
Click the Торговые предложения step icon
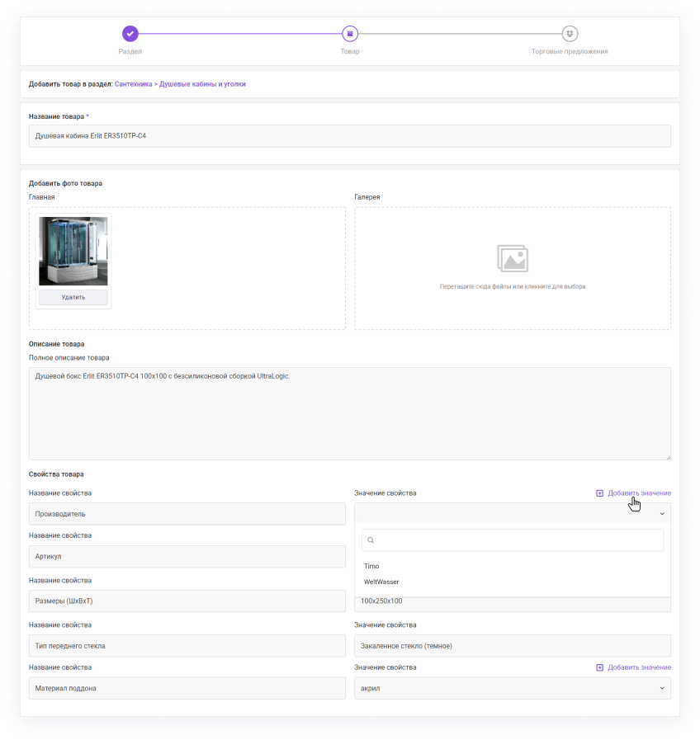pyautogui.click(x=570, y=34)
